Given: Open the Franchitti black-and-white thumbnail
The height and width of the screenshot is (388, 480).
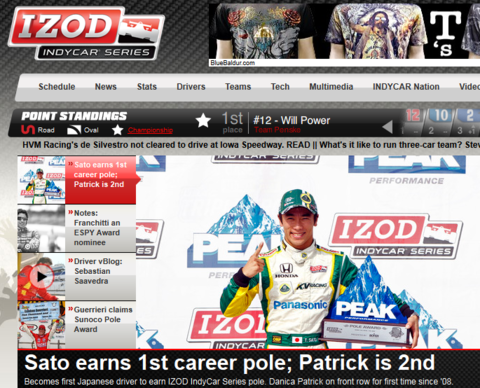Looking at the screenshot, I should [x=41, y=229].
